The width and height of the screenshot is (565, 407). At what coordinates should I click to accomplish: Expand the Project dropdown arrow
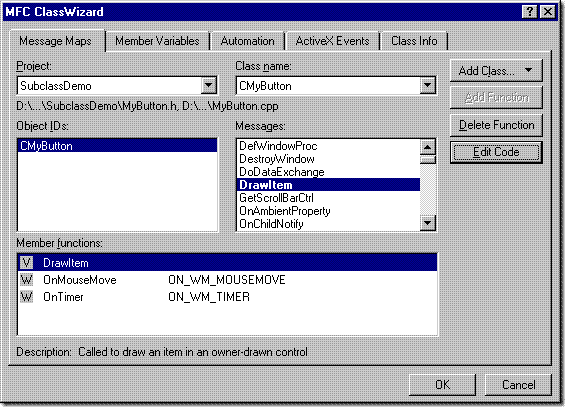(x=209, y=86)
